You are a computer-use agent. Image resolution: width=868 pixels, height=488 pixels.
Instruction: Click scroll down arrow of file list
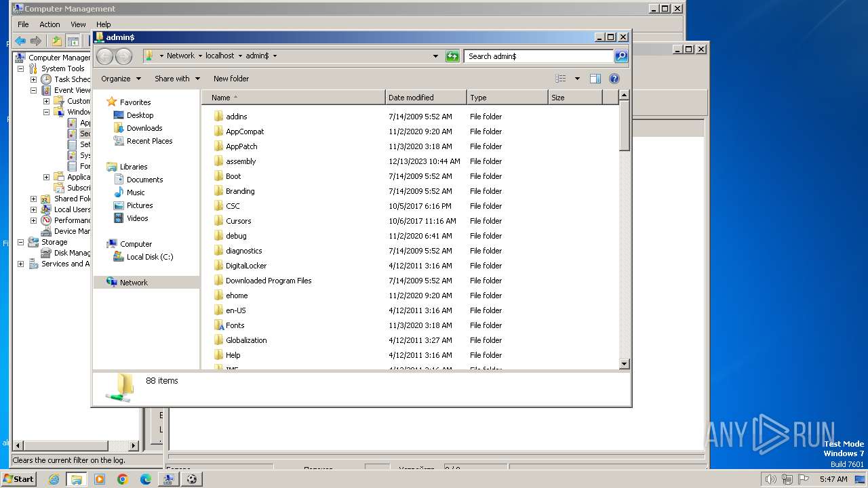pos(625,364)
